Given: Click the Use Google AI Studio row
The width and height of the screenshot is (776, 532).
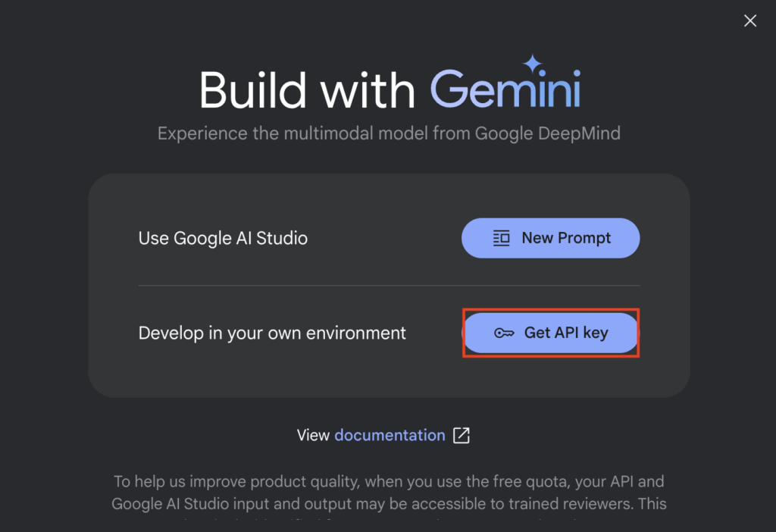Looking at the screenshot, I should (223, 238).
